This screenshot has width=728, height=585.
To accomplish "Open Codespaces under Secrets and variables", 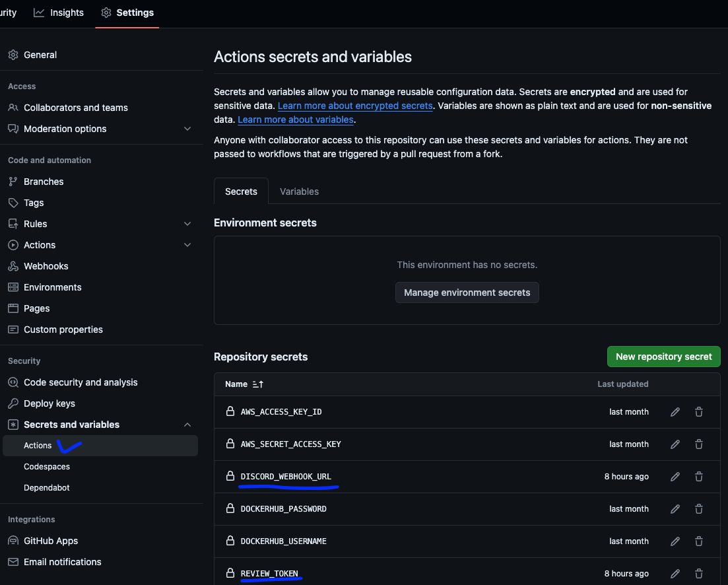I will click(x=47, y=467).
